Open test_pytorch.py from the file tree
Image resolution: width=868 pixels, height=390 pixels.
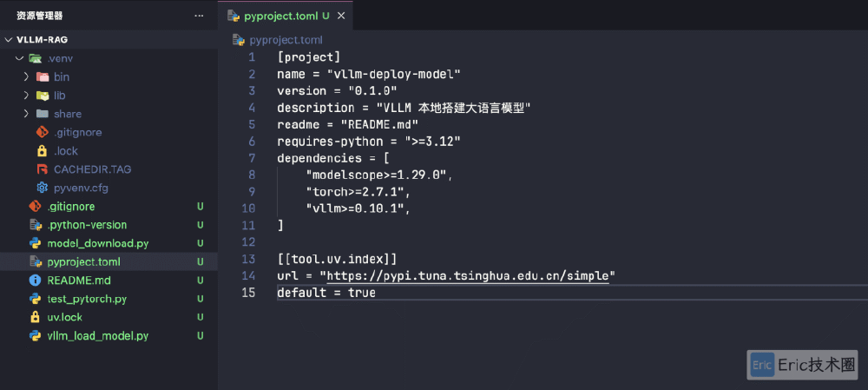coord(87,299)
